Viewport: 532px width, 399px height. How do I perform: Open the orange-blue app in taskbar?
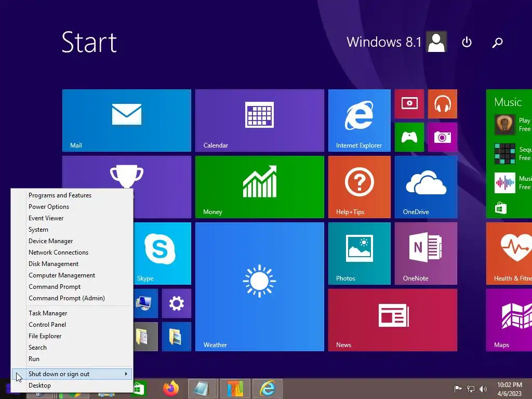click(x=235, y=389)
